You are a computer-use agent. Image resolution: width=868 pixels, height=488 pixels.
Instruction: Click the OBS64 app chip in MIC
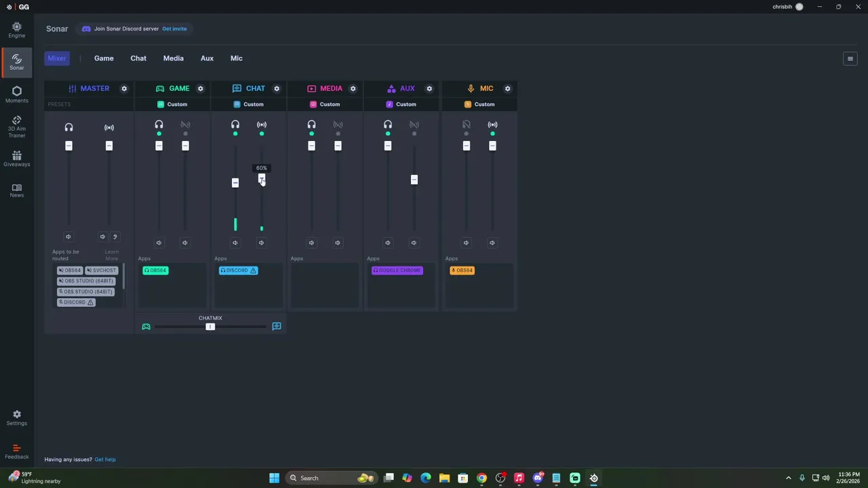[462, 270]
